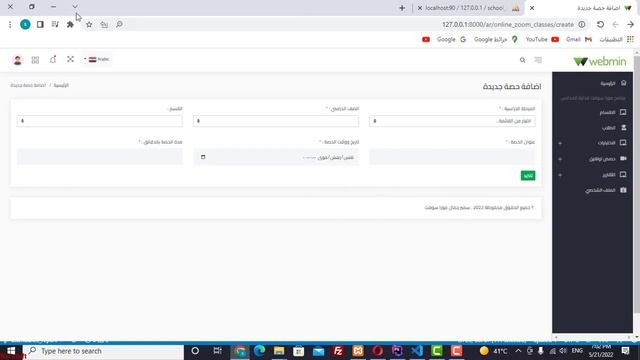Open Task View on the taskbar
The height and width of the screenshot is (360, 640).
[x=218, y=351]
